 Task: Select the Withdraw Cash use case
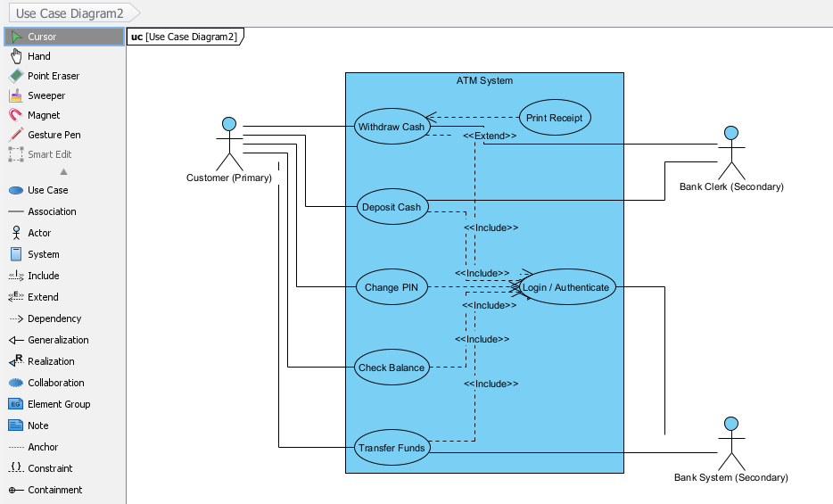[x=392, y=127]
